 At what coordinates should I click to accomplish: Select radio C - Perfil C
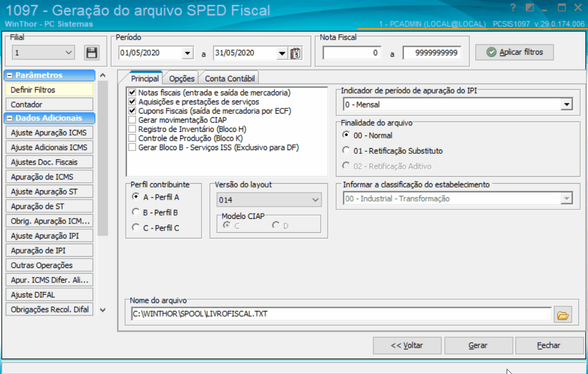coord(136,228)
